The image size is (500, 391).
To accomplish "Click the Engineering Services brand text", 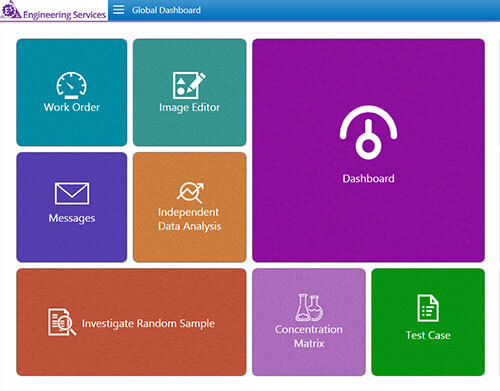I will [x=64, y=15].
